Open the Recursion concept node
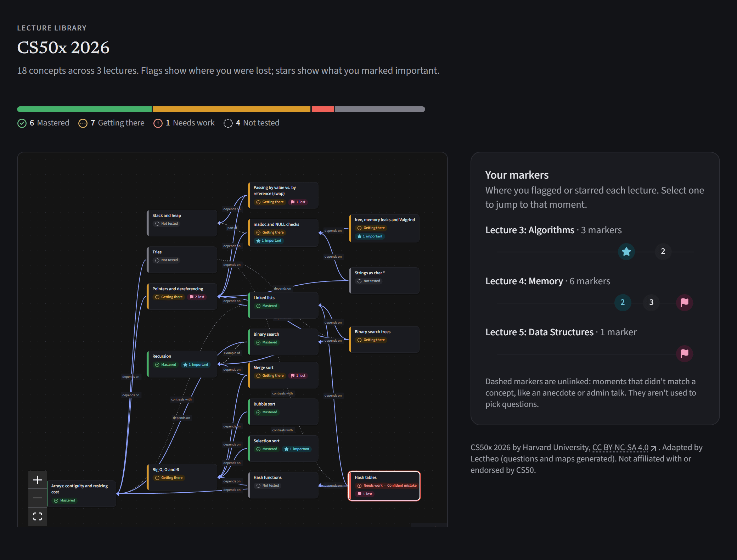737x560 pixels. (x=182, y=364)
